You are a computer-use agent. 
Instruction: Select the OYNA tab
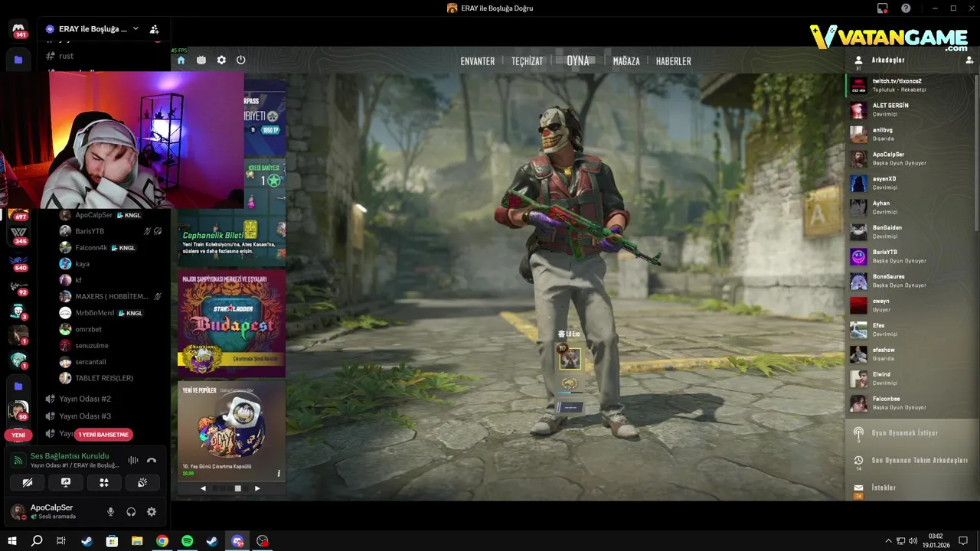click(578, 60)
